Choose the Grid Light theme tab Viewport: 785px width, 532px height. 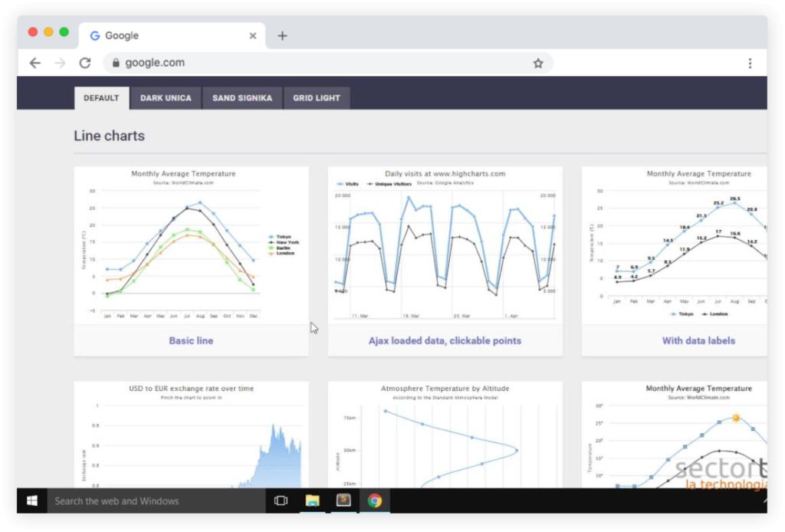317,98
